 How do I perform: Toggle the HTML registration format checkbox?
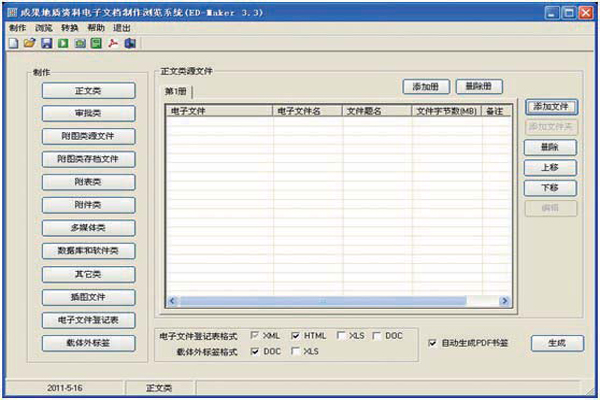tap(296, 336)
